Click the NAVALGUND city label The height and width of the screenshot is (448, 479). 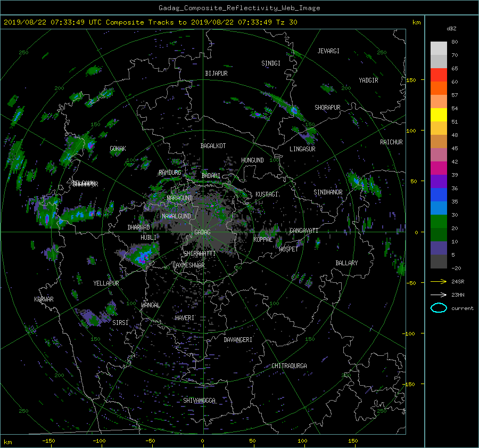click(x=176, y=216)
